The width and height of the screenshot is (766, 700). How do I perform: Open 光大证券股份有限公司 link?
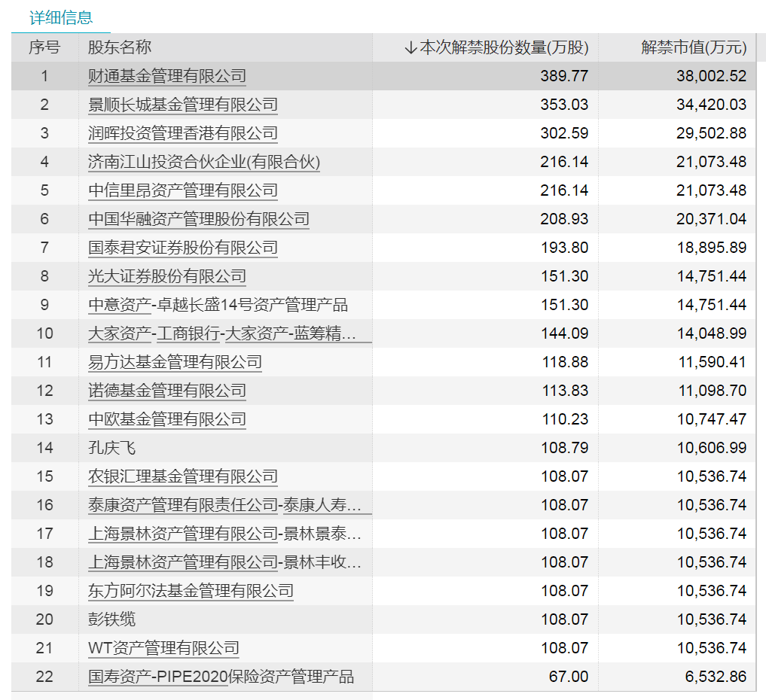pyautogui.click(x=167, y=276)
